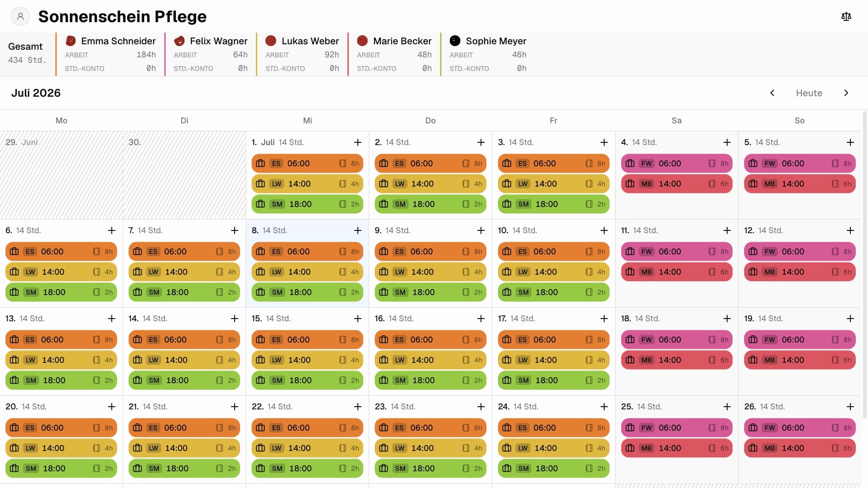Open MB 14:00 shift on day 11
The width and height of the screenshot is (868, 488).
[677, 272]
